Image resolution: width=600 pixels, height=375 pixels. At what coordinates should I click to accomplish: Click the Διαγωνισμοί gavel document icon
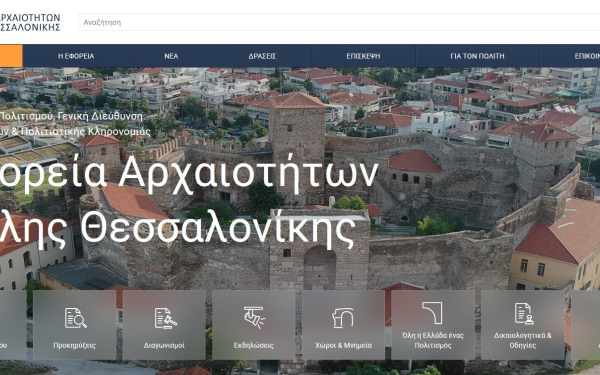pyautogui.click(x=165, y=318)
